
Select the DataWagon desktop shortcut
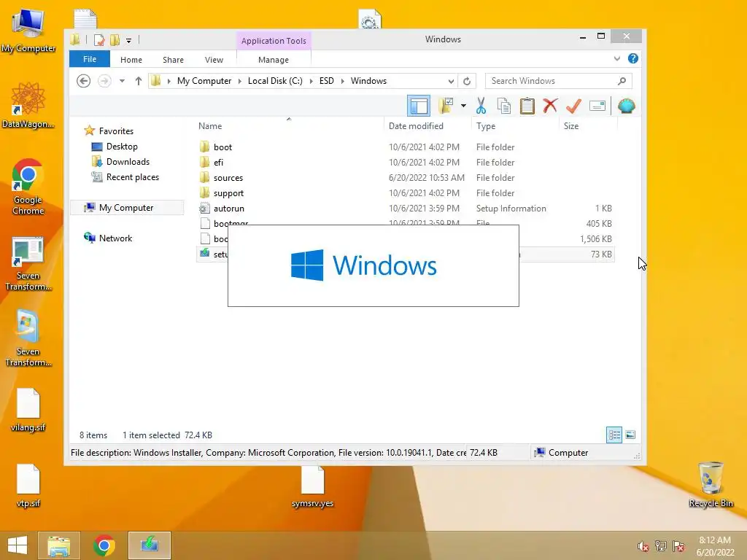[28, 105]
